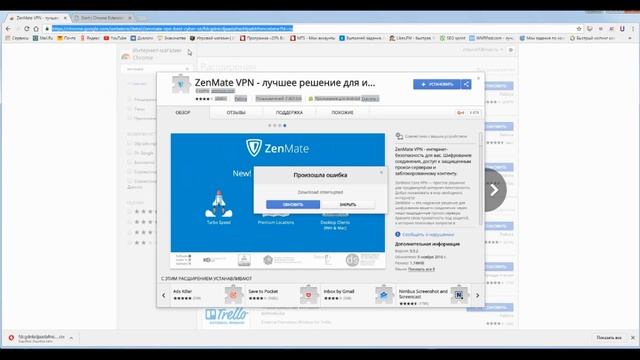The height and width of the screenshot is (360, 640).
Task: Open the Яндекс bookmark
Action: [89, 38]
